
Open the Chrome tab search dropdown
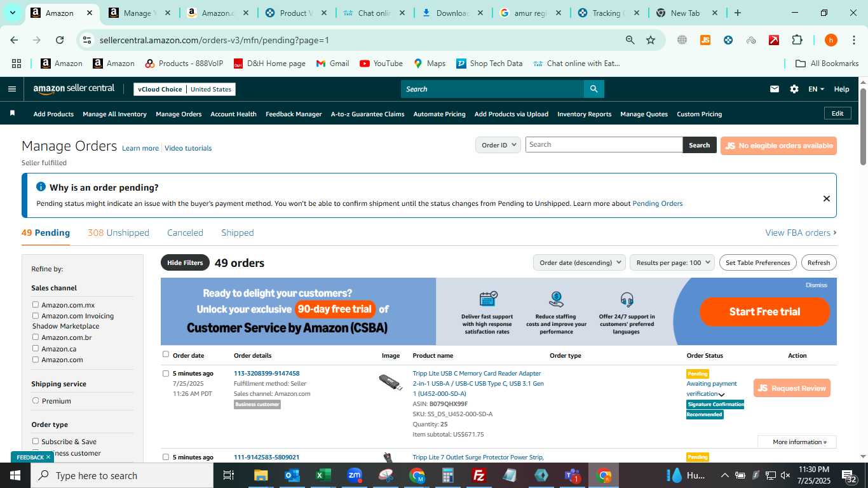pos(12,13)
